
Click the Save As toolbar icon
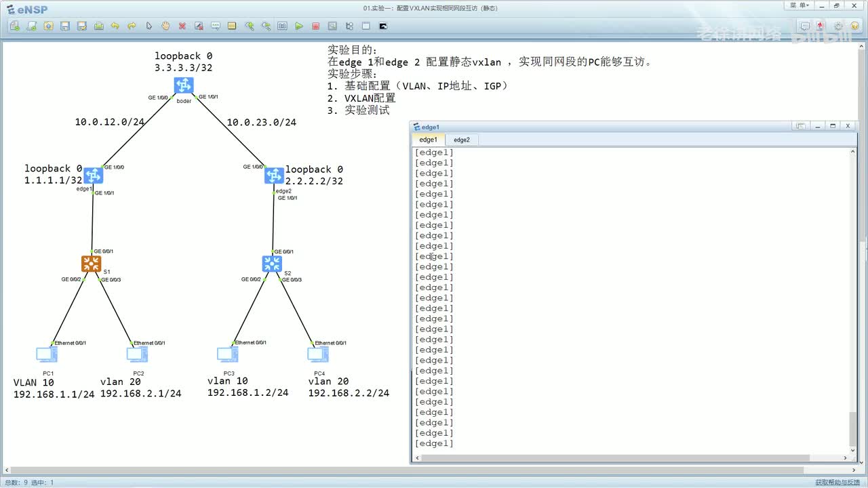(x=81, y=26)
